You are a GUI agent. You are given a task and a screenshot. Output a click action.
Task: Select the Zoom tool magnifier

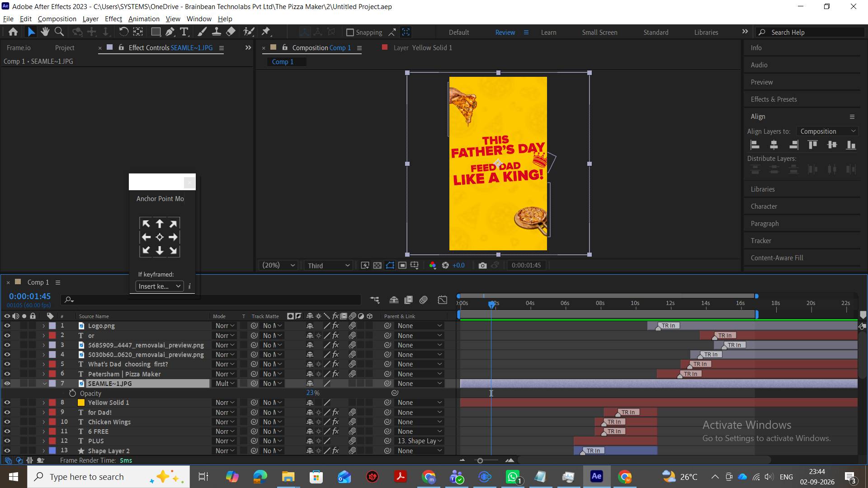(59, 32)
